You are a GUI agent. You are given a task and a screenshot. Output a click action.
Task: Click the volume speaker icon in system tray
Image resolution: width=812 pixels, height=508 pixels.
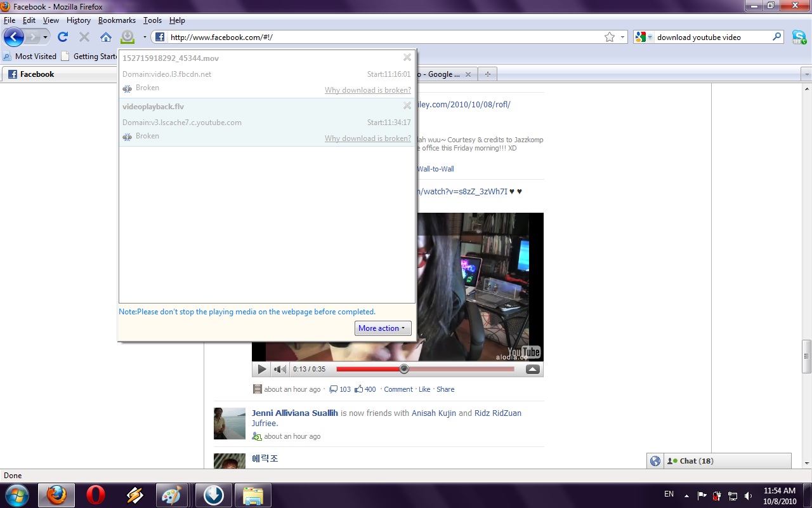click(x=749, y=495)
